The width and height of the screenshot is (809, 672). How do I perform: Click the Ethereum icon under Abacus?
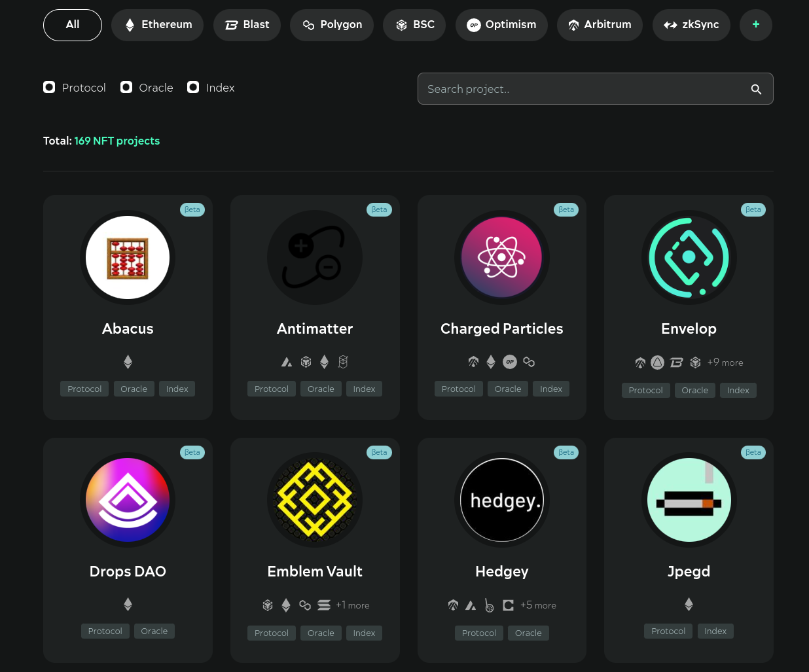tap(128, 362)
